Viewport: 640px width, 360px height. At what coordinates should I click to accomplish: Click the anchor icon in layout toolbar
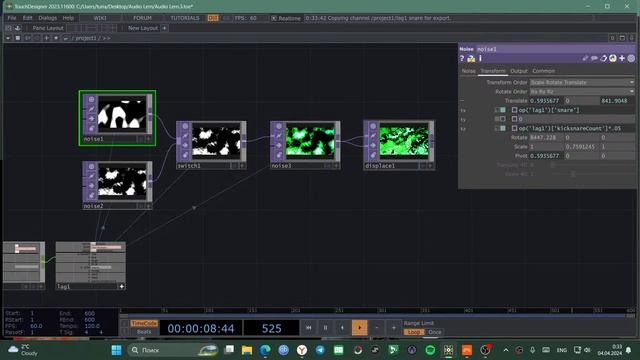click(x=18, y=28)
